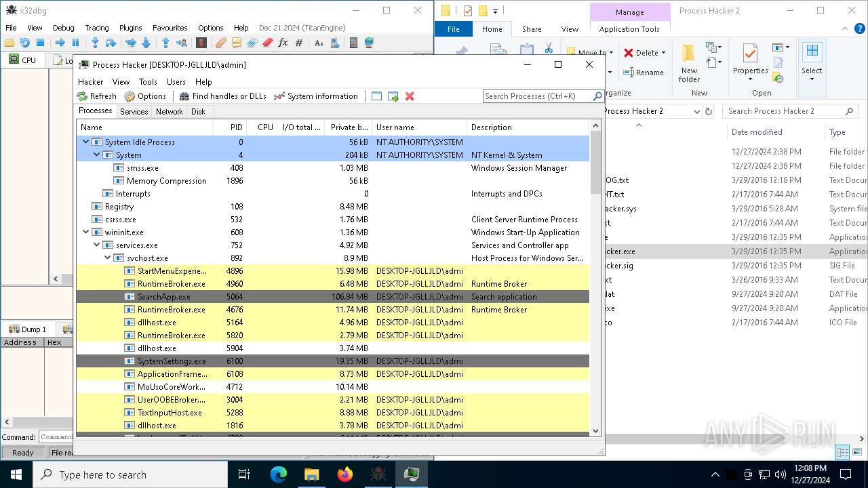This screenshot has height=488, width=868.
Task: Open the Hacker menu in Process Hacker
Action: [x=91, y=81]
